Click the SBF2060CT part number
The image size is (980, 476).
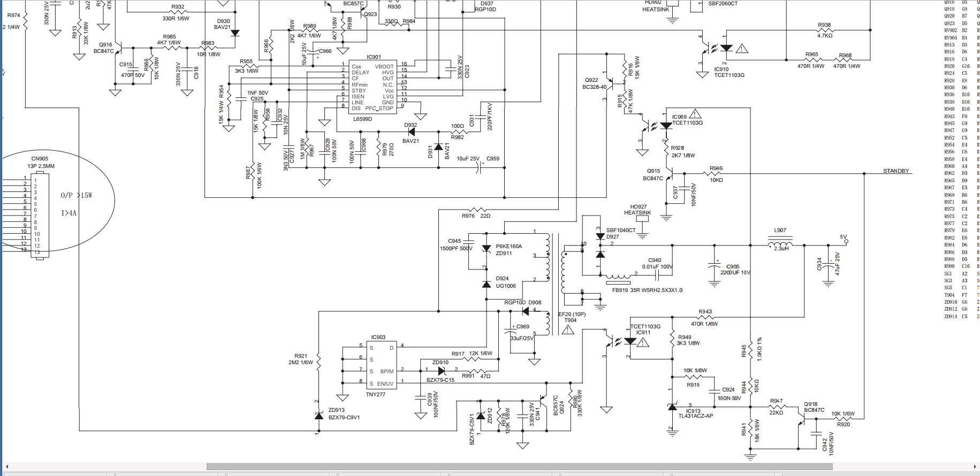[x=723, y=3]
